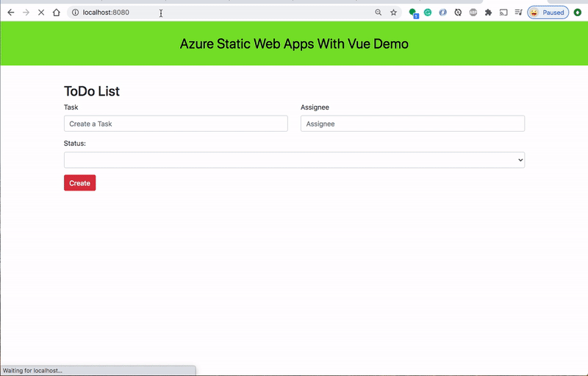The image size is (588, 376).
Task: Click the Assignee input field
Action: coord(412,124)
